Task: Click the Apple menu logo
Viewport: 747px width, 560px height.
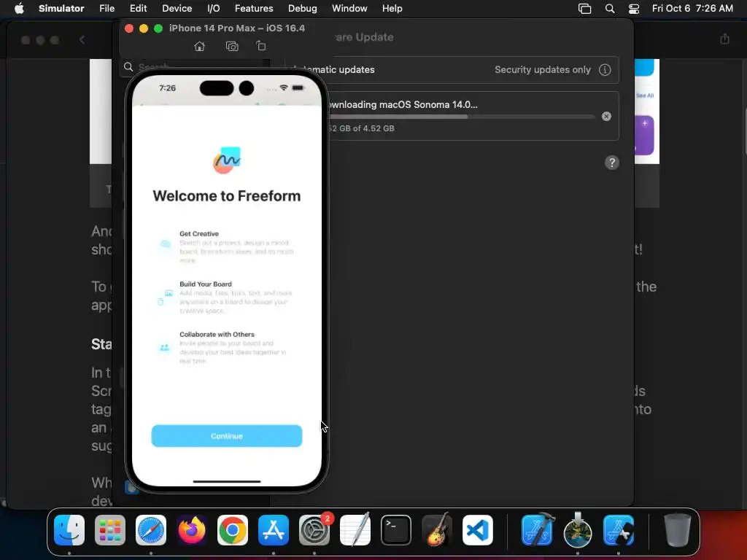Action: (19, 8)
